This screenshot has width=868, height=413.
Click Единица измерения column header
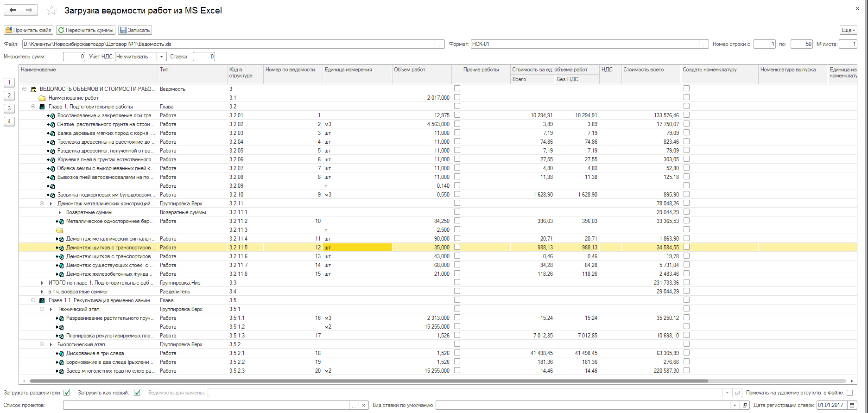tap(357, 74)
